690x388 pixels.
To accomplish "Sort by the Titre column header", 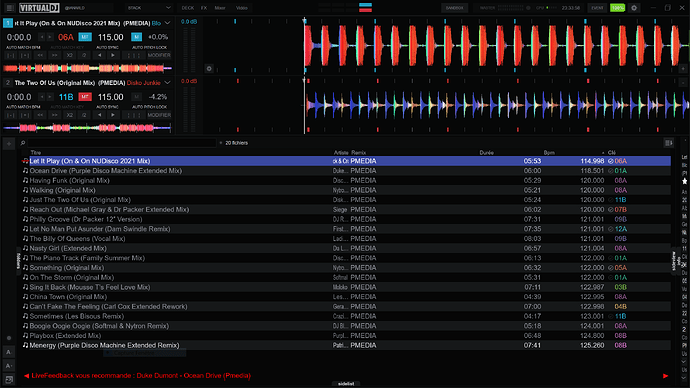I will pyautogui.click(x=36, y=153).
